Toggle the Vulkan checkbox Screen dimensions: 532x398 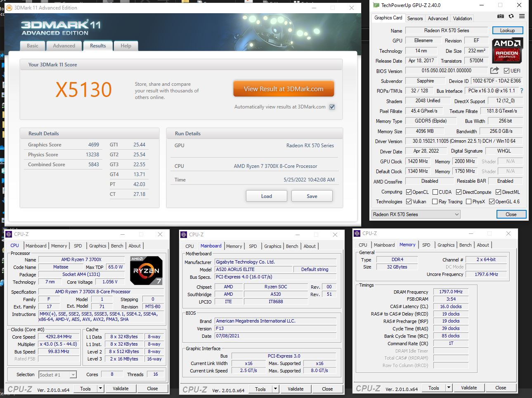click(x=409, y=202)
